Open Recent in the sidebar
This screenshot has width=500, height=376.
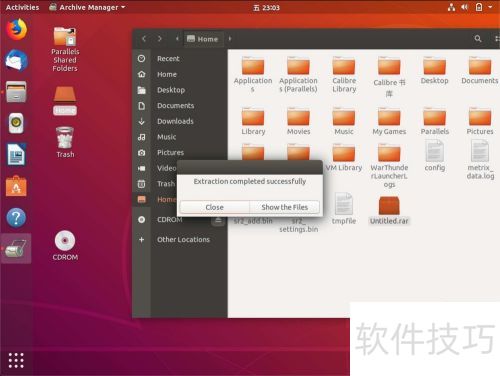click(180, 59)
